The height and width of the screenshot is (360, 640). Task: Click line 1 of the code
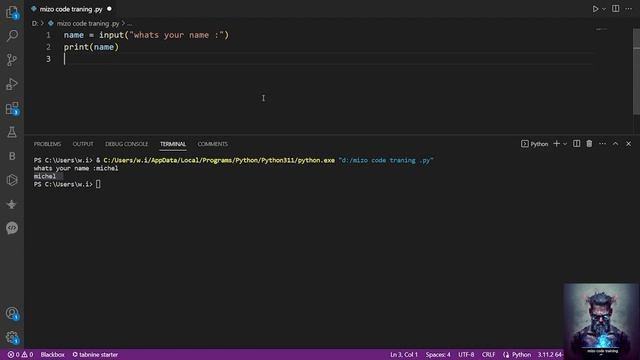[x=146, y=35]
